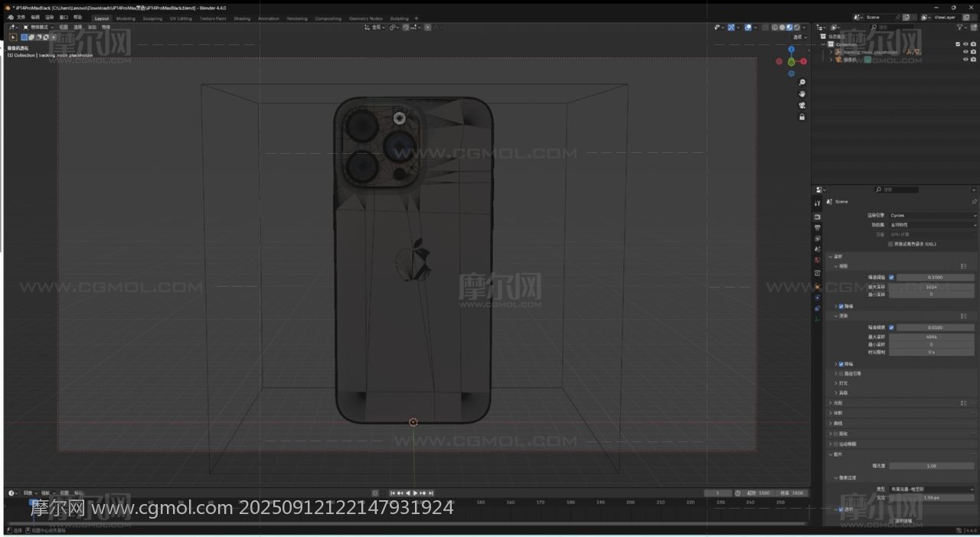
Task: Open Object properties tab icon
Action: [817, 286]
